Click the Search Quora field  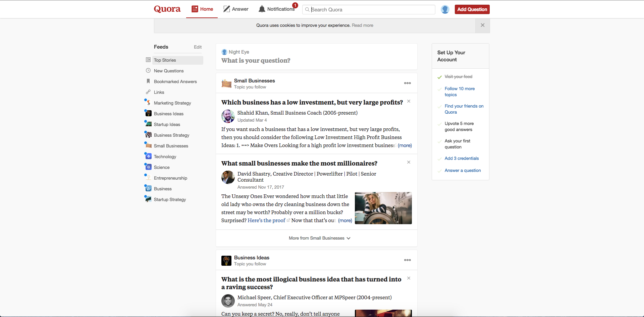tap(369, 9)
